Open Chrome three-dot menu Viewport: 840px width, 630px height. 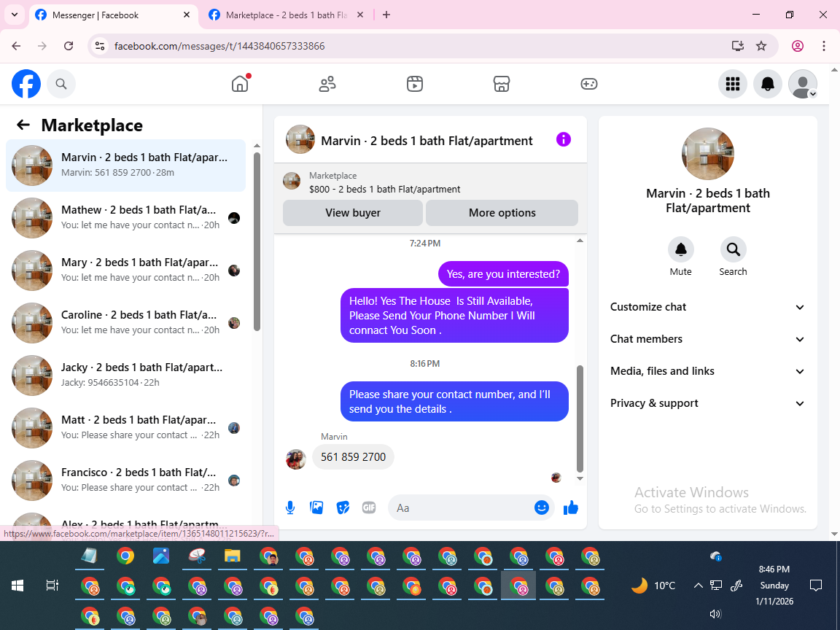[824, 46]
